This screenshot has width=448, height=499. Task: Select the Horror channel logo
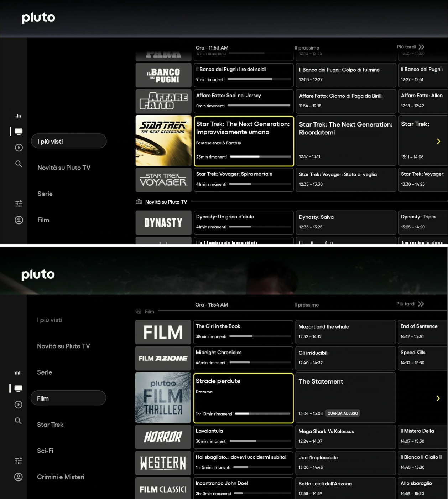[x=163, y=437]
